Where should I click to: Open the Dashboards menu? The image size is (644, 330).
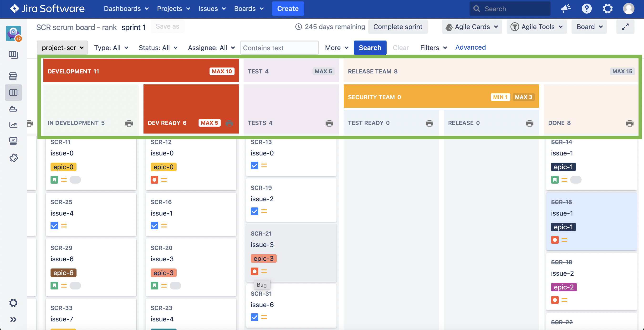click(x=126, y=9)
